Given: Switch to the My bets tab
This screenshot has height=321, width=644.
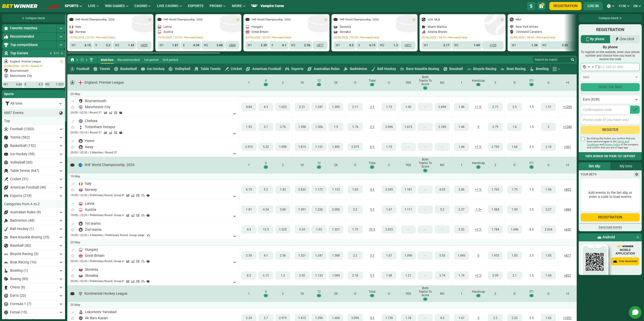Looking at the screenshot, I should click(626, 166).
